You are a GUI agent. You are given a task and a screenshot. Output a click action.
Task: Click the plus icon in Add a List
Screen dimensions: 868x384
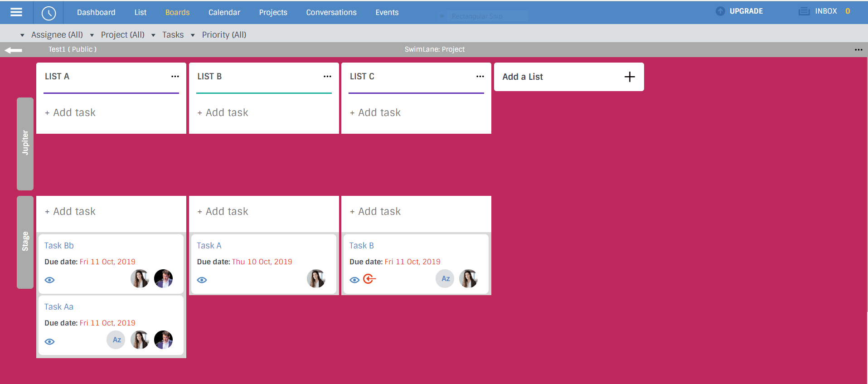[x=630, y=77]
